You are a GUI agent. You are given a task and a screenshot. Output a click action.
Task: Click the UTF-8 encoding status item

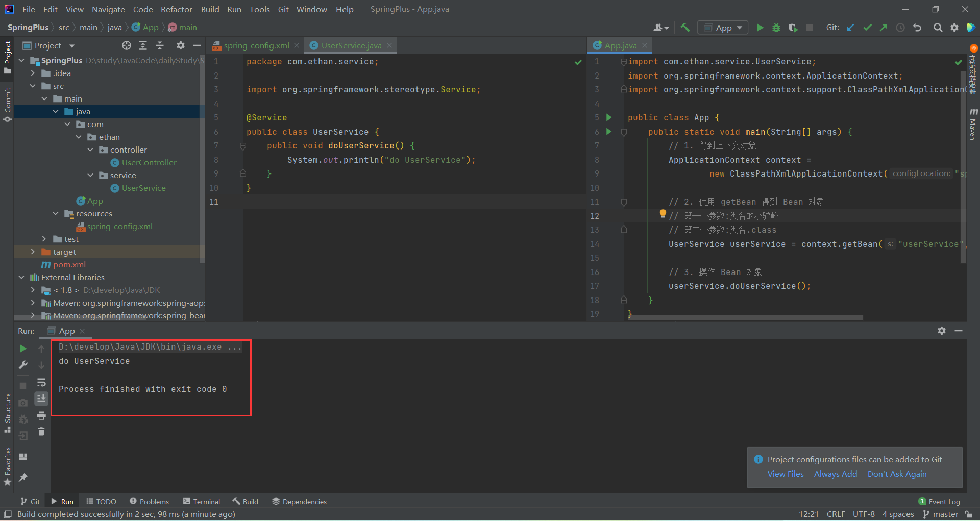(864, 514)
